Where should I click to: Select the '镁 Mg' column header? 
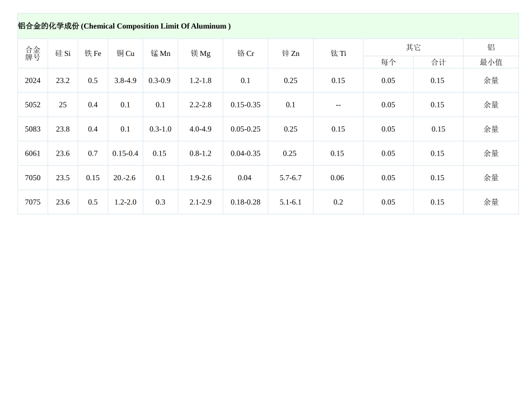pos(200,54)
